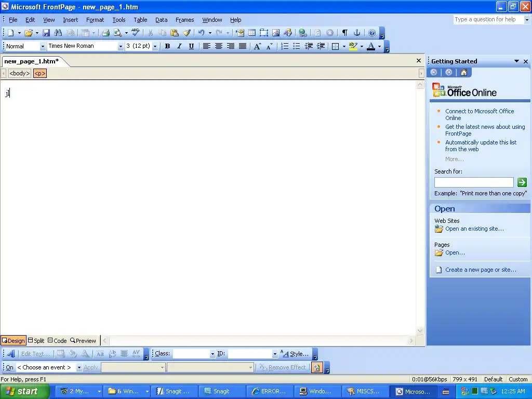Apply bulleted list formatting
The width and height of the screenshot is (532, 399).
[x=297, y=46]
